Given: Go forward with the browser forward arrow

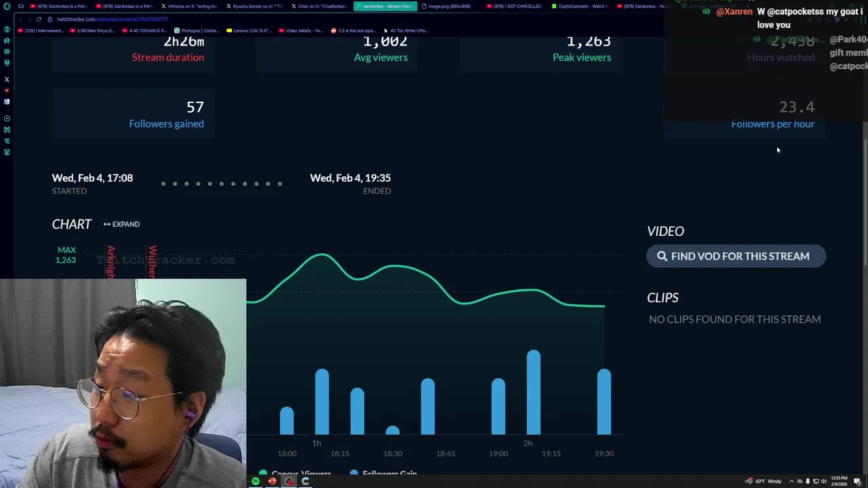Looking at the screenshot, I should point(28,19).
